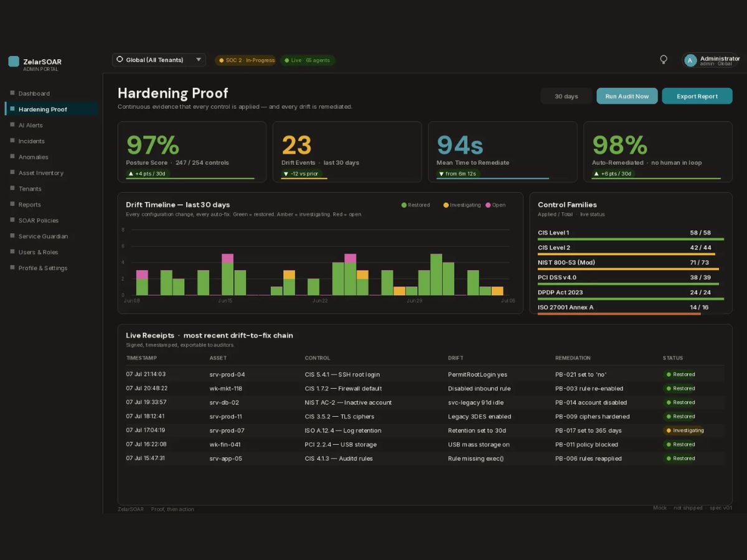Select Hardening Proof in sidebar
Screen dimensions: 747x560
51,109
